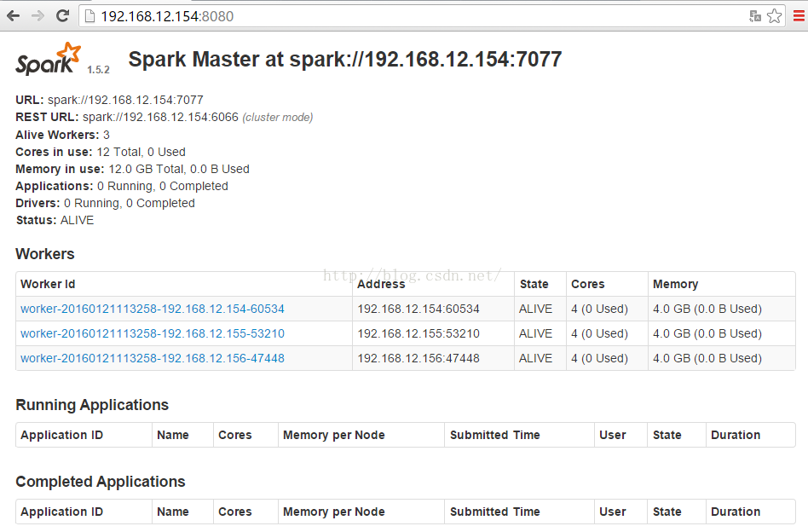
Task: Click the Spark Master page heading
Action: [x=344, y=60]
